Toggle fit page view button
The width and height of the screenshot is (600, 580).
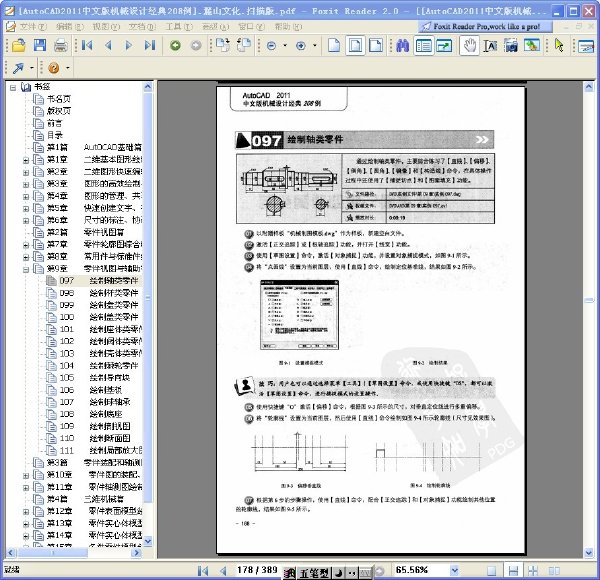pyautogui.click(x=355, y=46)
